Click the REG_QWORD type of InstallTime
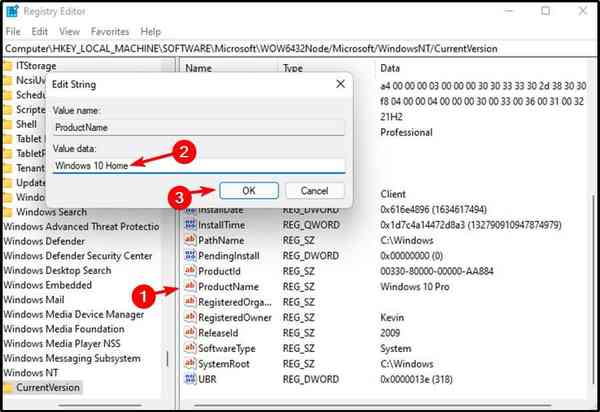The width and height of the screenshot is (600, 412). tap(311, 225)
